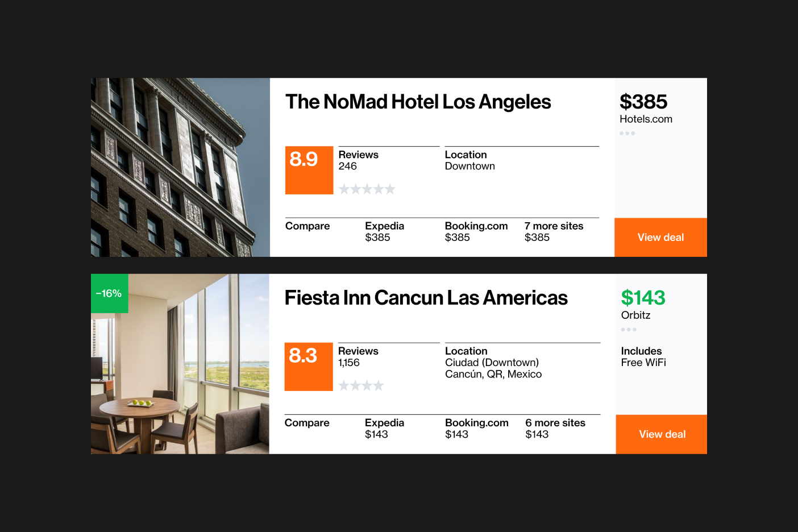Image resolution: width=798 pixels, height=532 pixels.
Task: Open Fiesta Inn Cancun Las Americas title
Action: [x=426, y=298]
